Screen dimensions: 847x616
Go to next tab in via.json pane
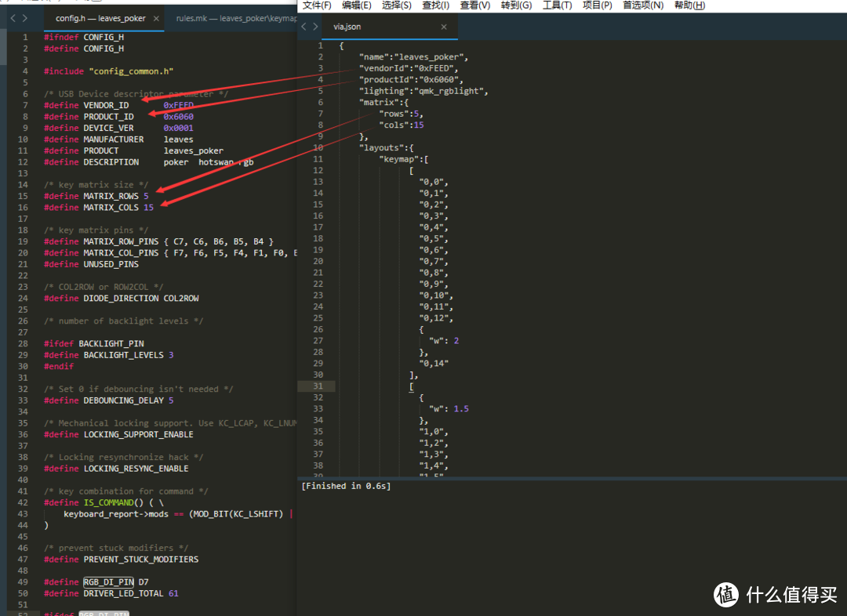pos(315,27)
